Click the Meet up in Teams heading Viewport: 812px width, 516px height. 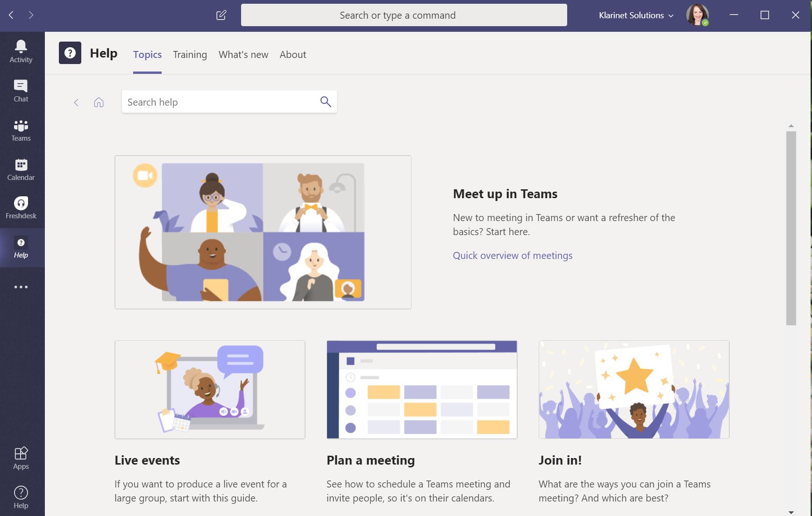[x=505, y=194]
